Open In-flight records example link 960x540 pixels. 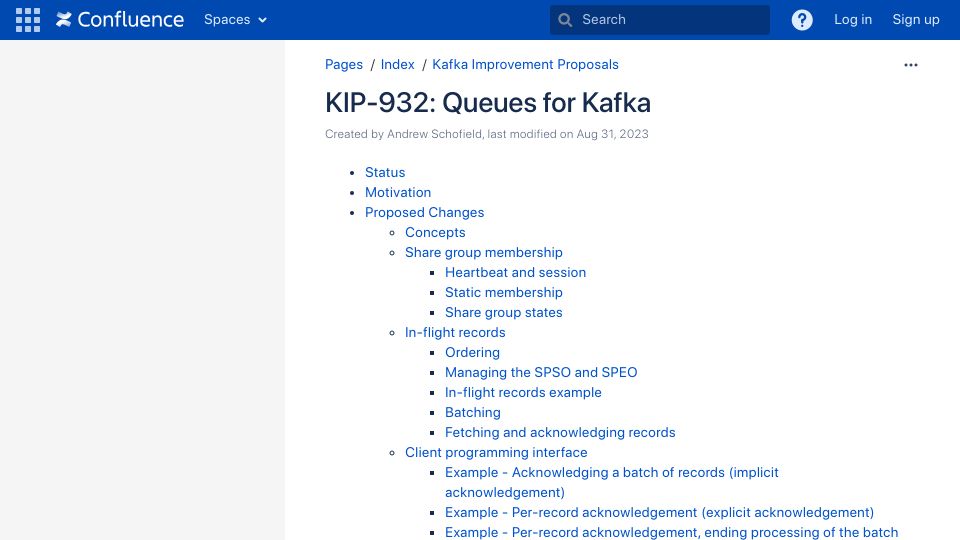coord(523,392)
